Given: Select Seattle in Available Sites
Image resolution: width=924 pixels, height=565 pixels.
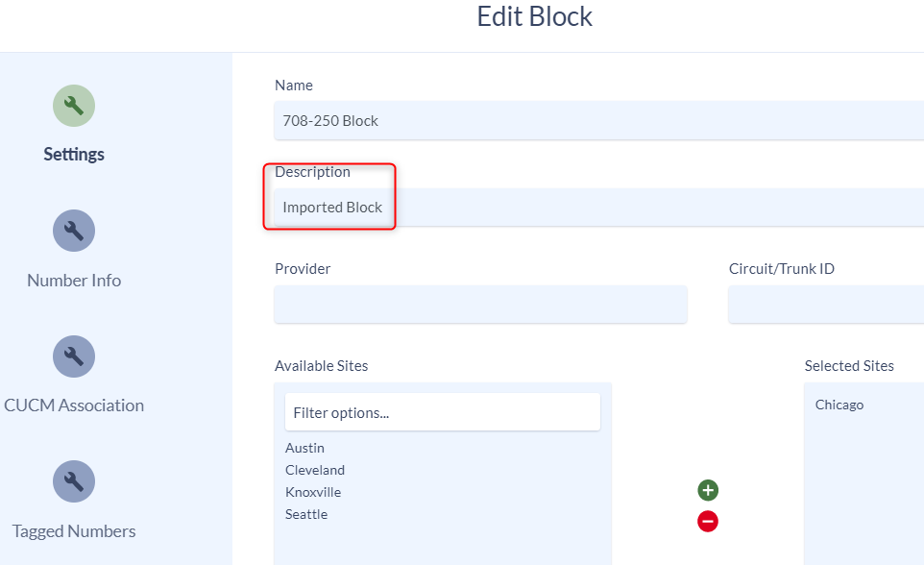Looking at the screenshot, I should click(306, 514).
